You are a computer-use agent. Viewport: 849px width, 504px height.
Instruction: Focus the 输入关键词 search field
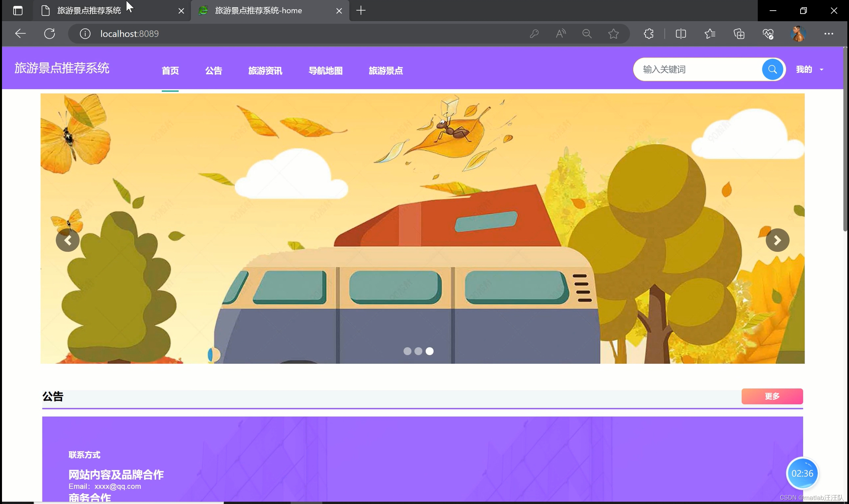click(698, 69)
